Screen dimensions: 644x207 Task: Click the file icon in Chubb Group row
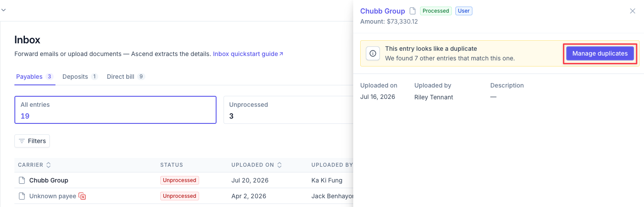[22, 180]
